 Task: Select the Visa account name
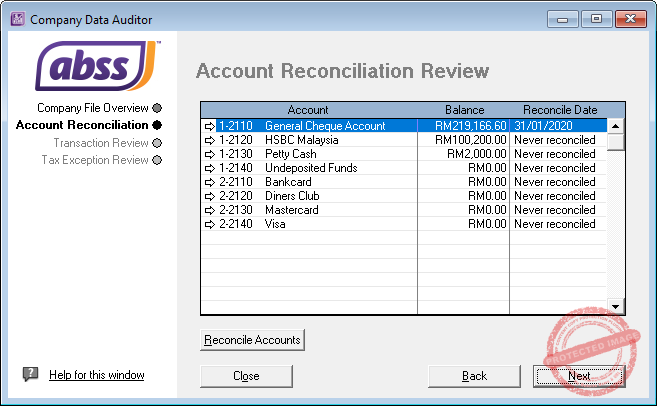coord(275,224)
